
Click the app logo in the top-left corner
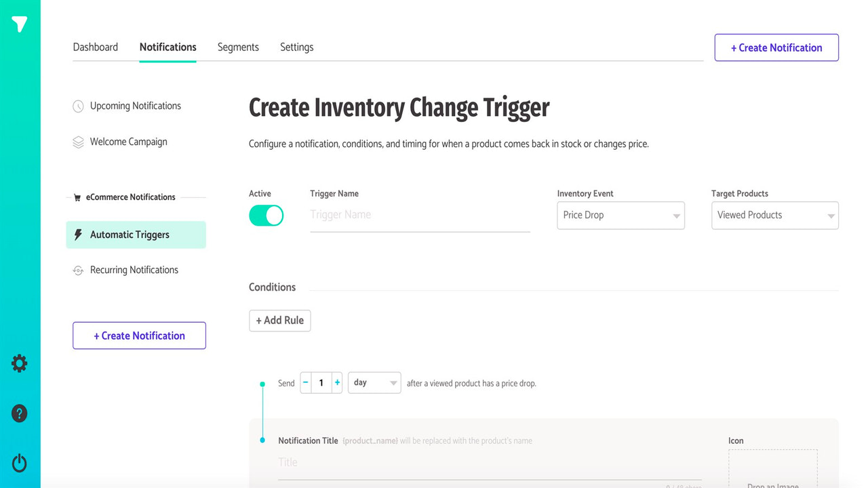(x=20, y=24)
